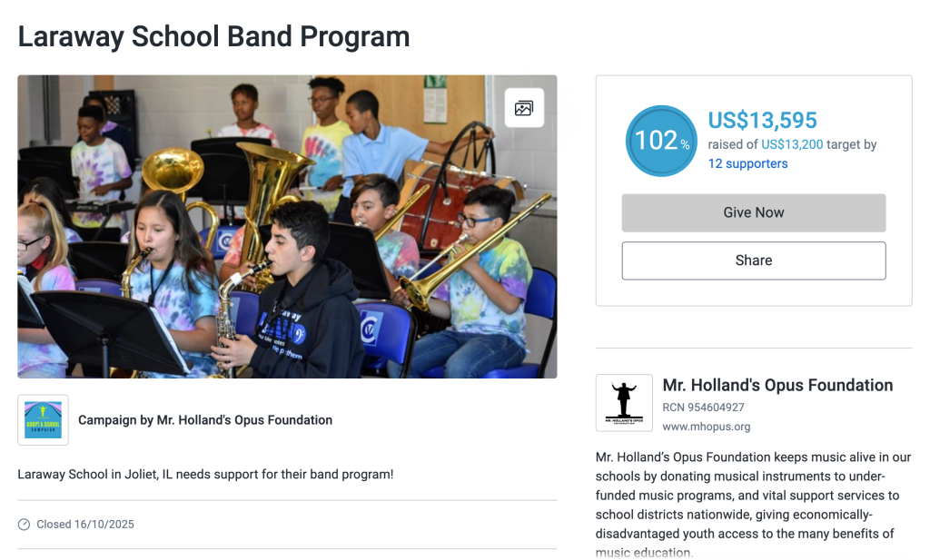Image resolution: width=930 pixels, height=560 pixels.
Task: Click the US$13,595 raised amount
Action: coord(762,120)
